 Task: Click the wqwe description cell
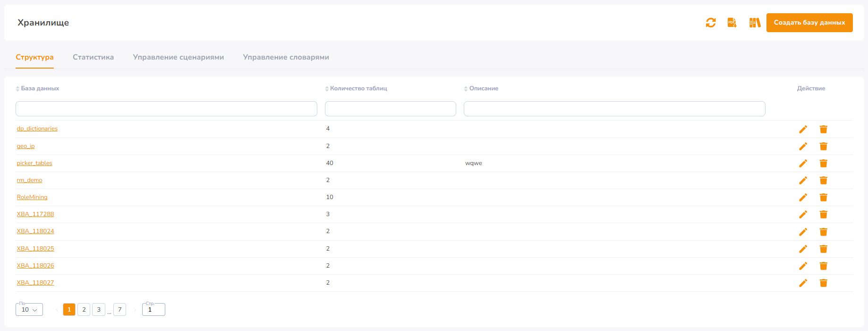coord(474,163)
